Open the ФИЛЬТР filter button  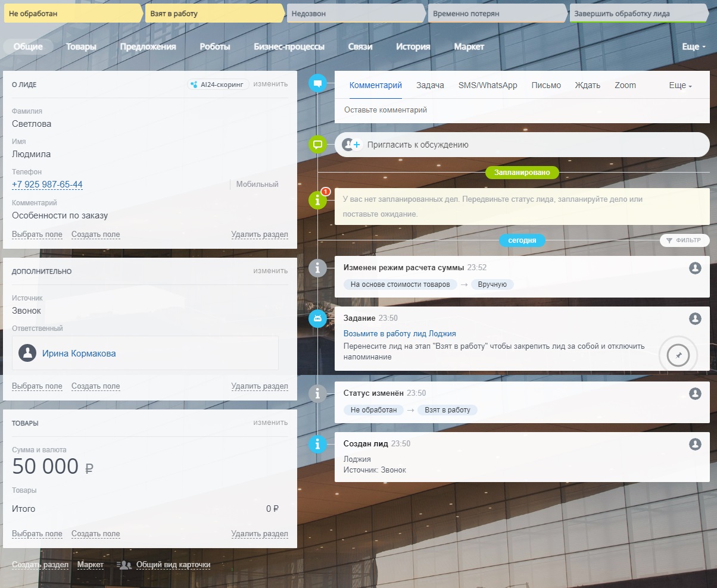tap(684, 240)
